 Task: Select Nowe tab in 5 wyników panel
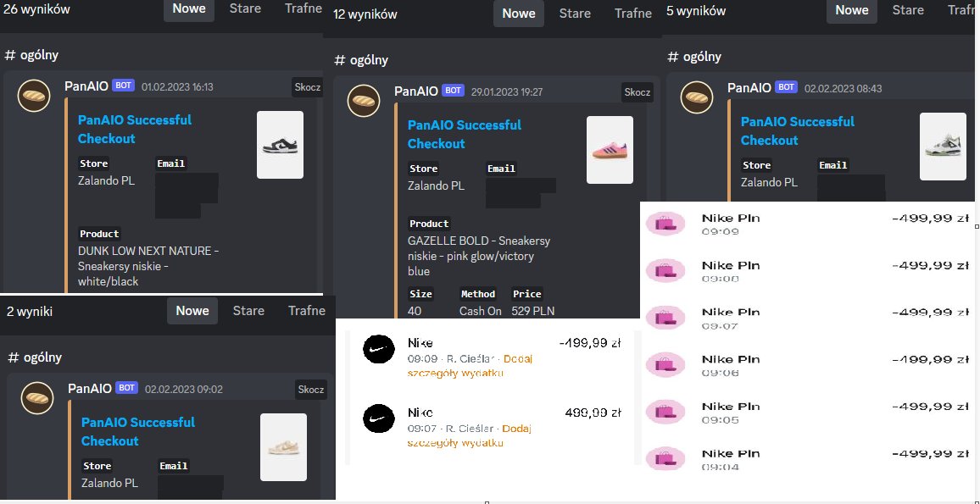[852, 11]
